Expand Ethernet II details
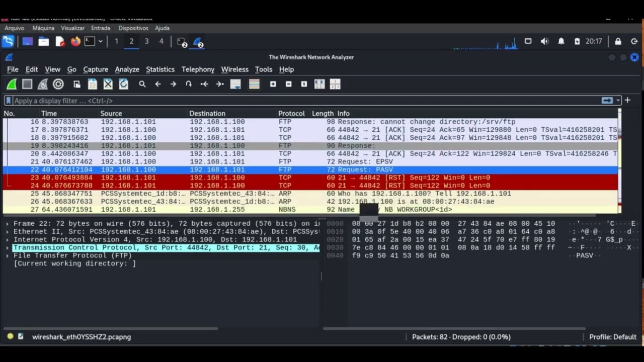The image size is (644, 362). pyautogui.click(x=7, y=232)
